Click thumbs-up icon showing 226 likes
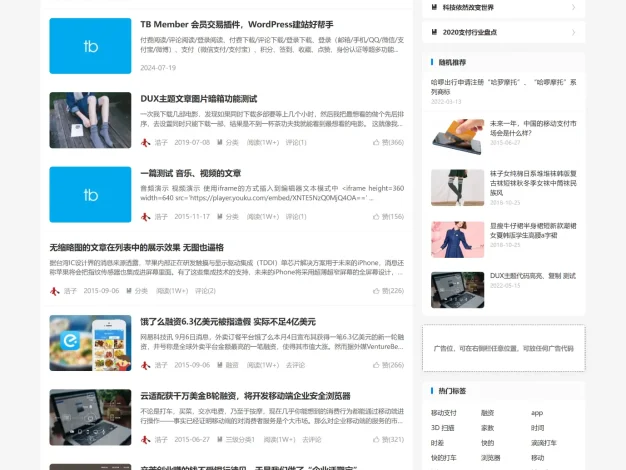Image resolution: width=626 pixels, height=470 pixels. [x=376, y=291]
